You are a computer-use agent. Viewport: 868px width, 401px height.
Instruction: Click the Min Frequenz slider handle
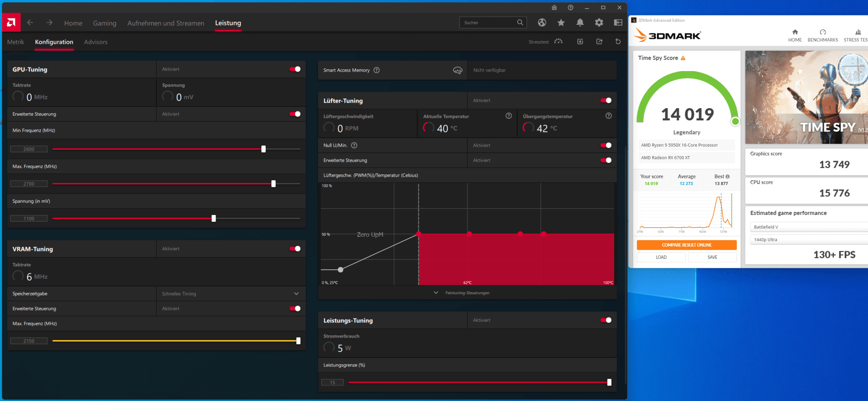(264, 149)
